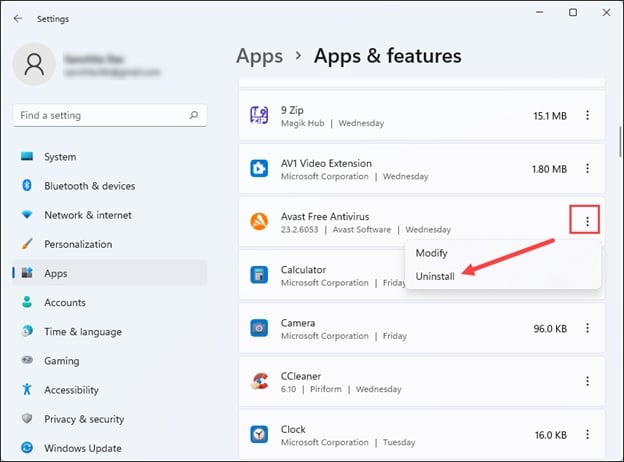624x462 pixels.
Task: Click the search magnifier icon
Action: click(194, 115)
